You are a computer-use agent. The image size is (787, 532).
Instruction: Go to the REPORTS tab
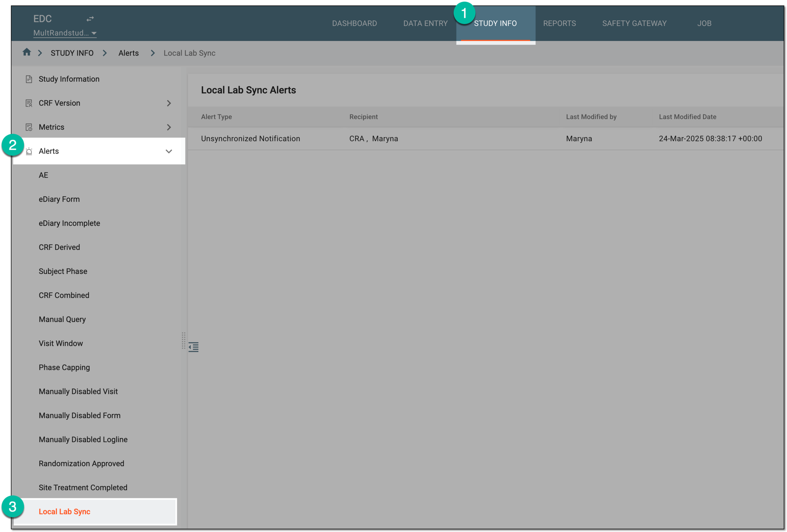559,23
